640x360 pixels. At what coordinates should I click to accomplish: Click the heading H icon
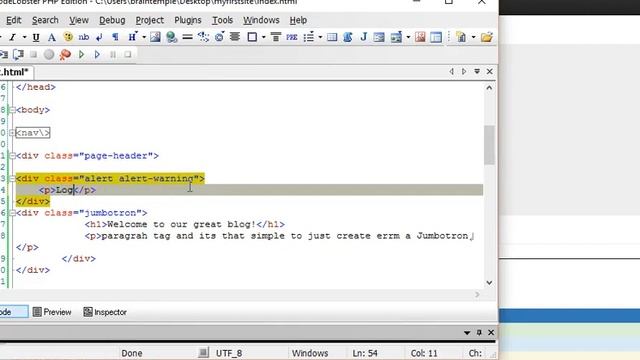click(x=132, y=37)
